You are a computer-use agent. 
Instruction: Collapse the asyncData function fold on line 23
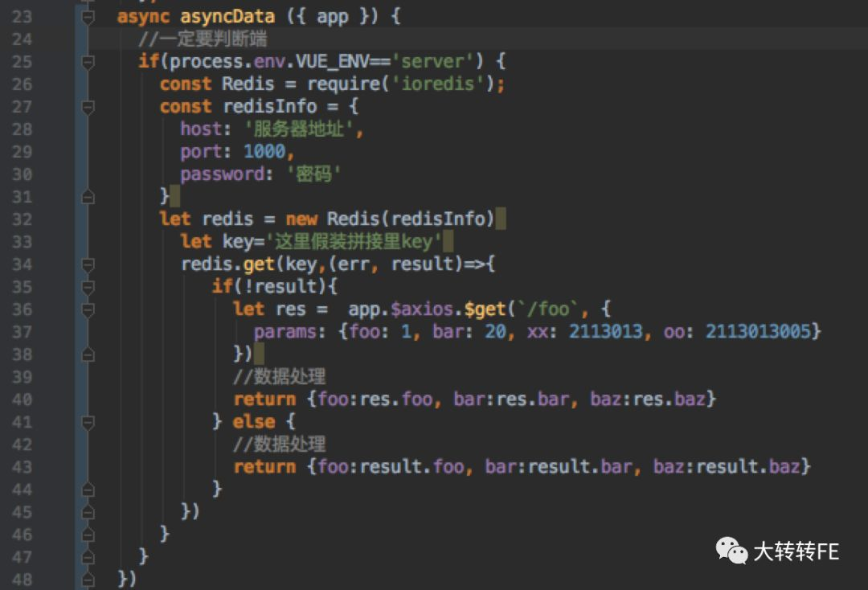[88, 17]
